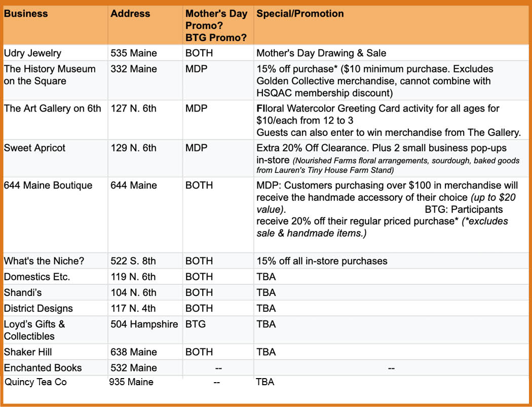
Task: Click the Enchanted Books business cell
Action: 43,367
